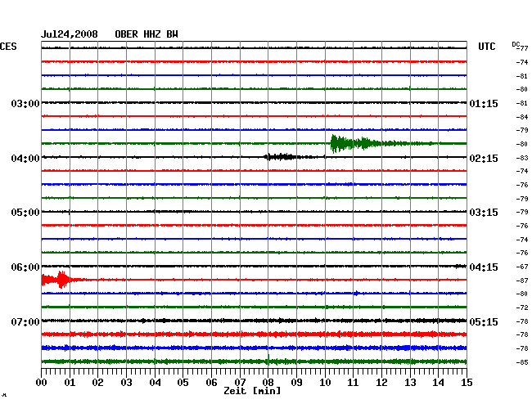Viewport: 532px width, 404px height.
Task: Click the channel label HHZ
Action: pyautogui.click(x=152, y=34)
